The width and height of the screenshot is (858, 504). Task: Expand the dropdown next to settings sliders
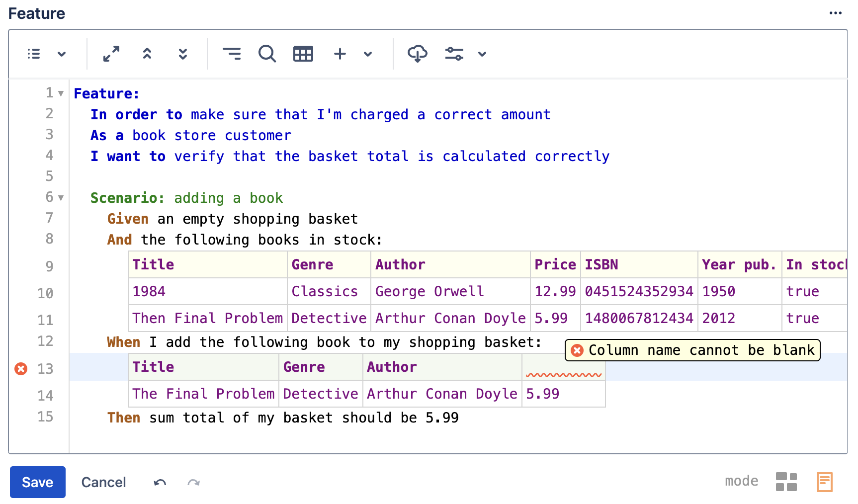[x=482, y=54]
